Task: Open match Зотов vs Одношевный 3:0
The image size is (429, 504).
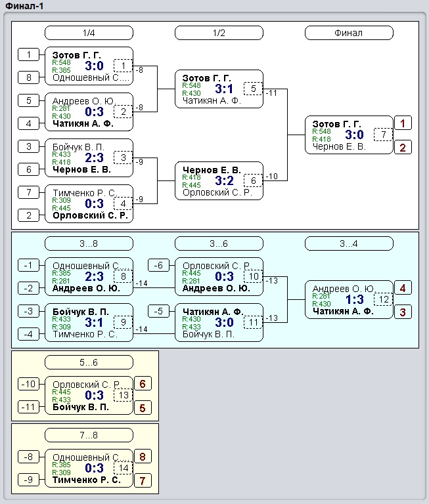Action: pyautogui.click(x=89, y=66)
